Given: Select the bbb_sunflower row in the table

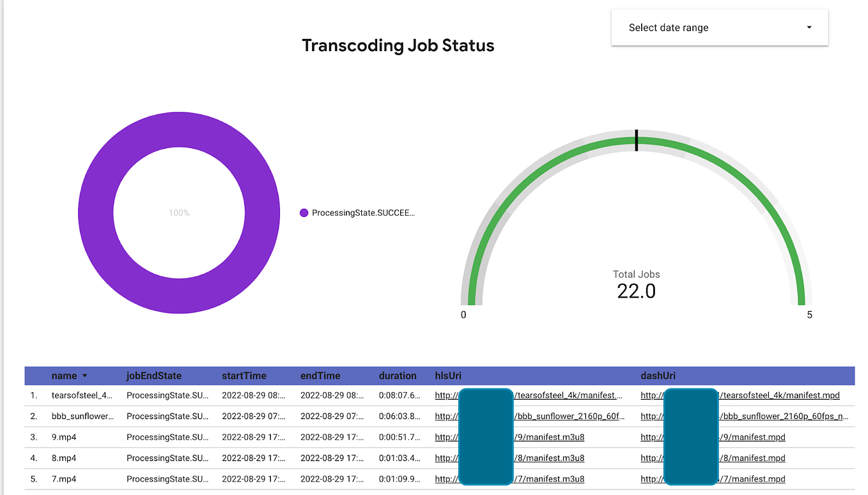Looking at the screenshot, I should click(83, 416).
